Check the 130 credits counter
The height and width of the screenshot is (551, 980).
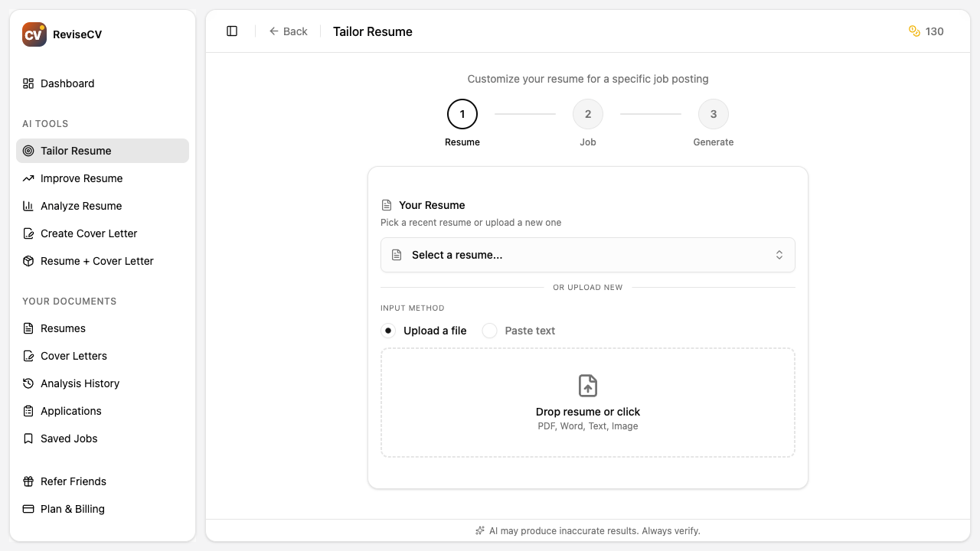pos(926,31)
